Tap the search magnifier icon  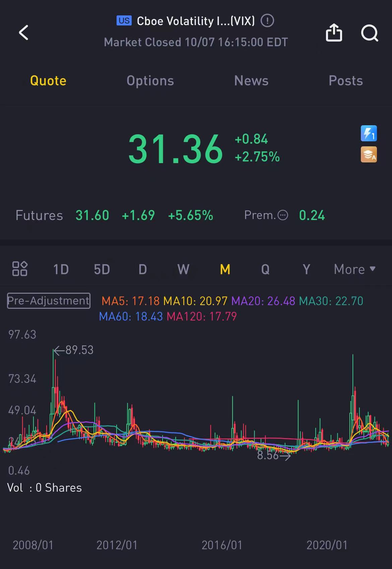[x=369, y=33]
